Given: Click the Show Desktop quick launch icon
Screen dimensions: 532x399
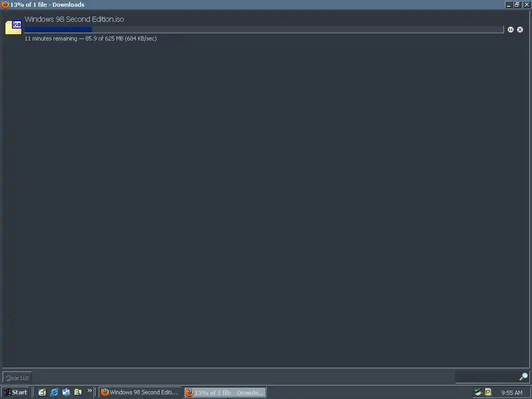Looking at the screenshot, I should [42, 392].
